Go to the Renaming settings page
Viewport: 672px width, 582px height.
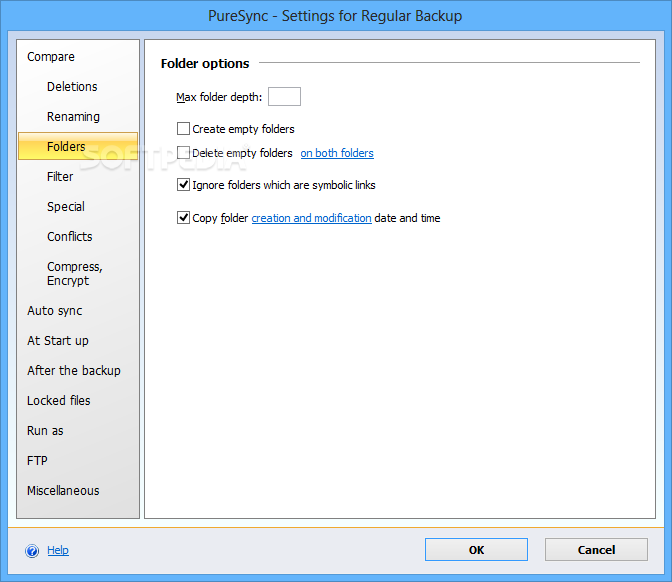(x=73, y=117)
